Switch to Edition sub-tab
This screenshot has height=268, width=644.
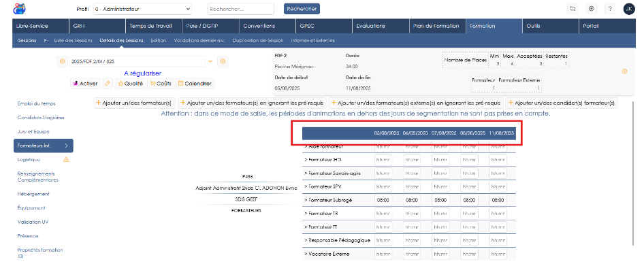(x=158, y=41)
